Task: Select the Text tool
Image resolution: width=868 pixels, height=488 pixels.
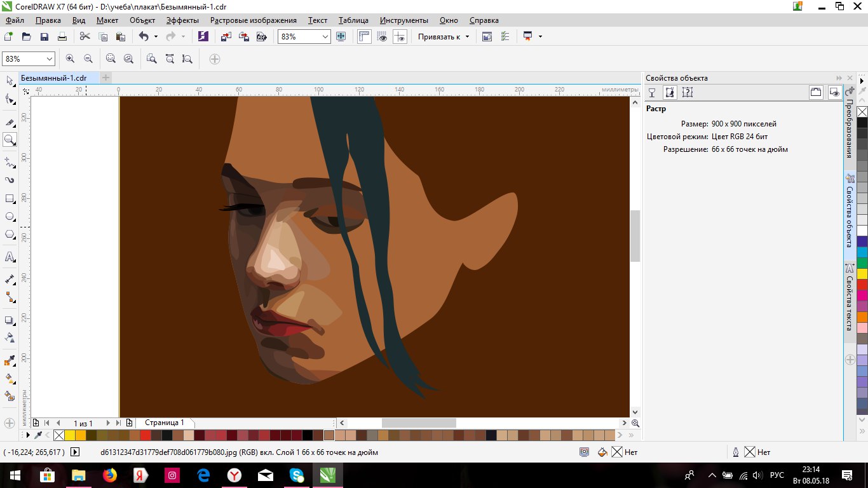Action: 10,257
